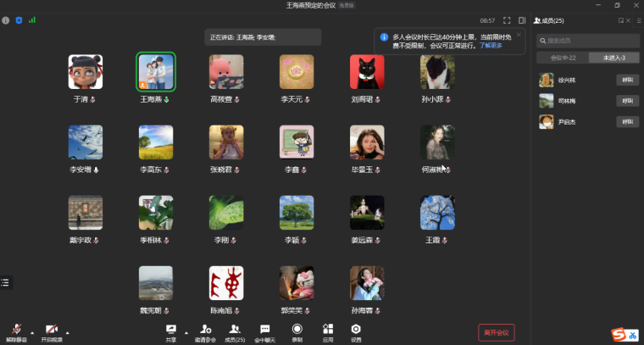Click the 搜索成员 search field
644x345 pixels.
click(589, 40)
